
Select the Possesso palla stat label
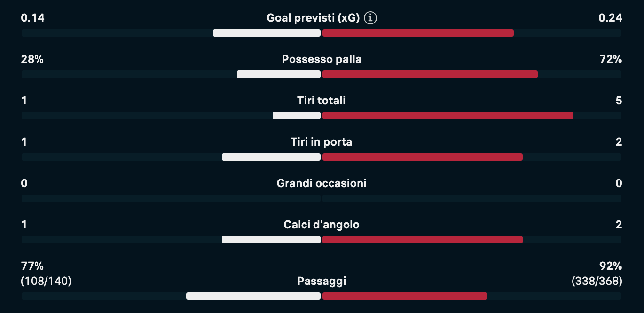pos(322,60)
